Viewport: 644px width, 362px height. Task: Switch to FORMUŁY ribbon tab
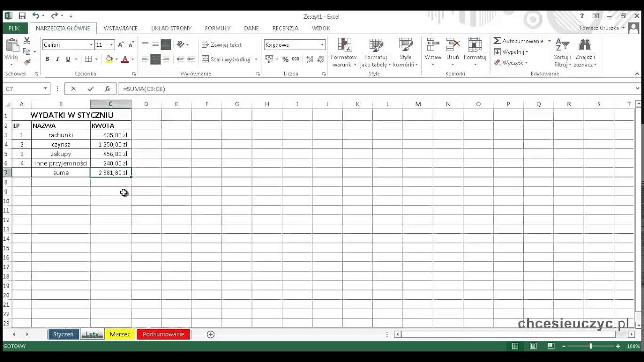click(218, 28)
